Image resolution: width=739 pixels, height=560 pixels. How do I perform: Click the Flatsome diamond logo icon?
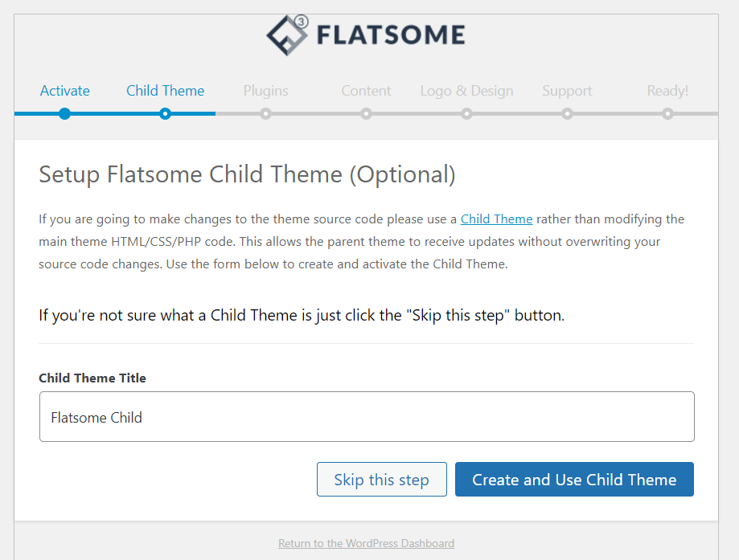click(286, 36)
